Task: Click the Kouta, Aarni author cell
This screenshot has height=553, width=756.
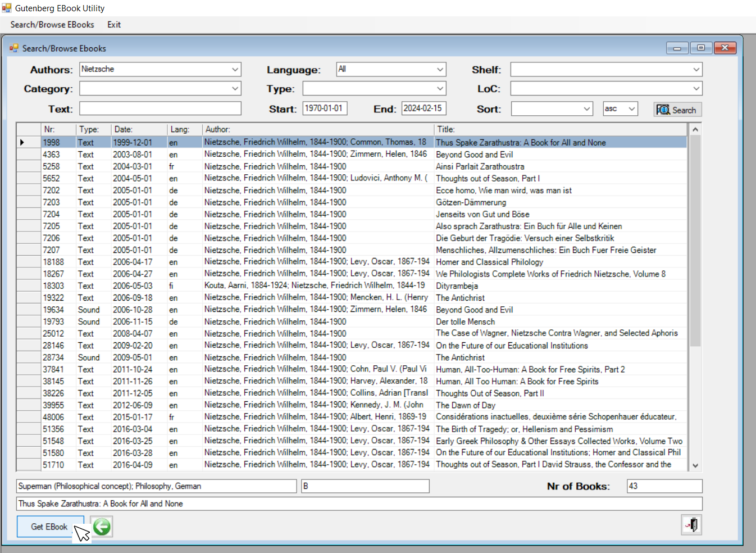Action: coord(318,286)
